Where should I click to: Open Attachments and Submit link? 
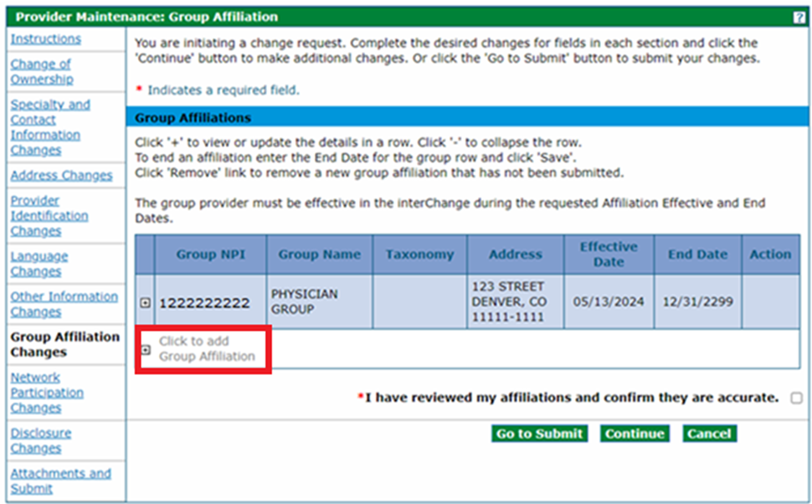pyautogui.click(x=60, y=481)
